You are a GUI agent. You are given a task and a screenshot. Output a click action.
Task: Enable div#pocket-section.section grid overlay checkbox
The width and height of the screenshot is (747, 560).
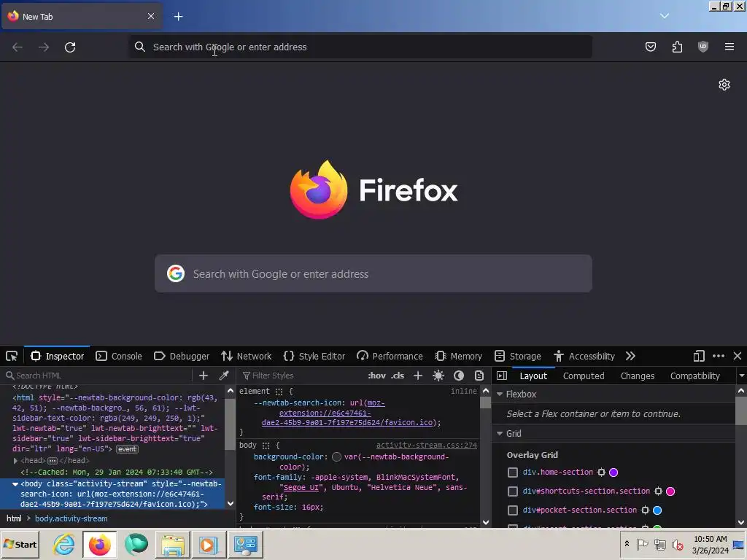[x=513, y=510]
